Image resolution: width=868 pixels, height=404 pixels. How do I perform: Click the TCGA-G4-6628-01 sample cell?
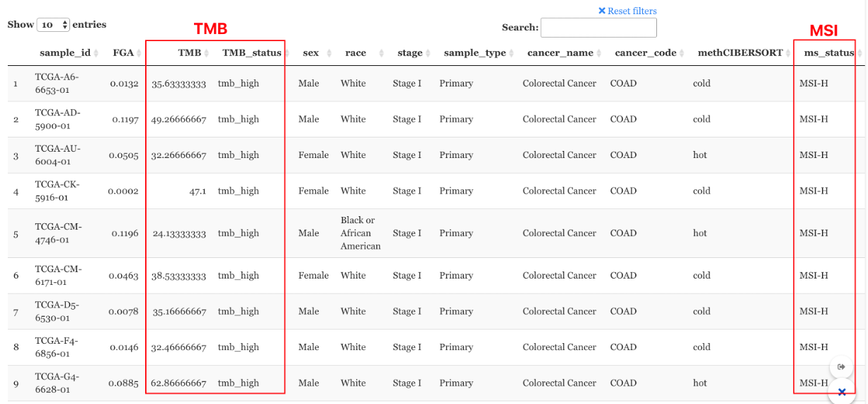coord(57,383)
